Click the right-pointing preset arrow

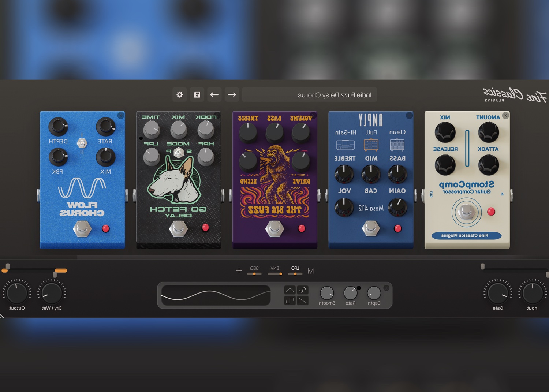(x=232, y=94)
